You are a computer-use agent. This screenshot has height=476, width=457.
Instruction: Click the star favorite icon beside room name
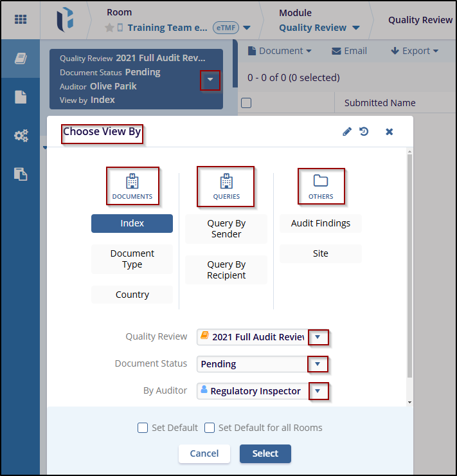coord(109,28)
